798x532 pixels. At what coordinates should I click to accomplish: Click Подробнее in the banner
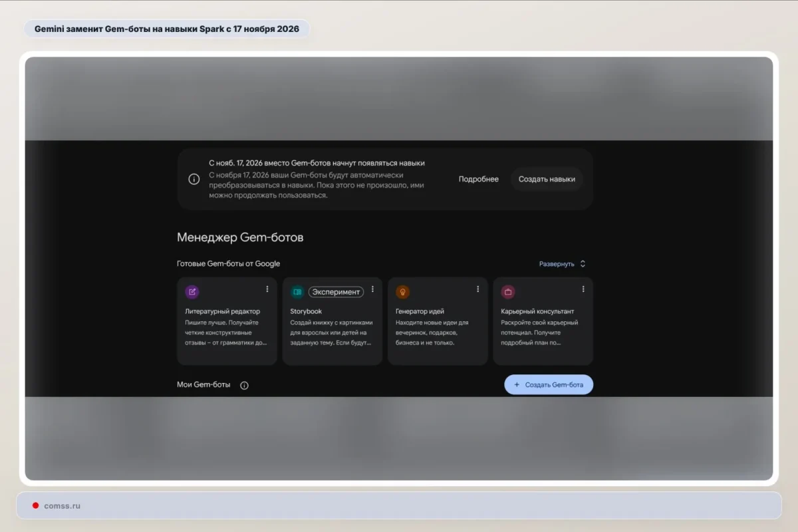coord(479,179)
